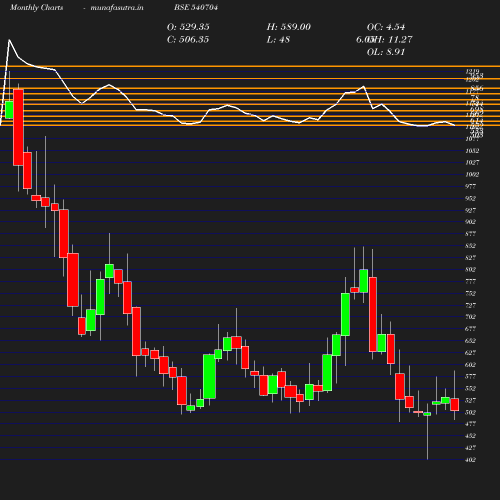Click the "BSE 540704" stock code
Image resolution: width=500 pixels, height=500 pixels.
tap(196, 7)
